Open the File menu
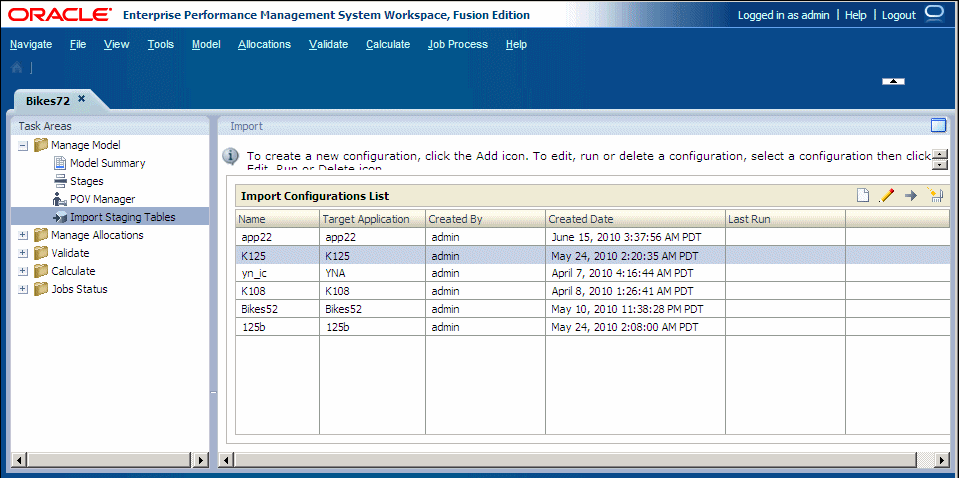The height and width of the screenshot is (478, 959). 78,44
